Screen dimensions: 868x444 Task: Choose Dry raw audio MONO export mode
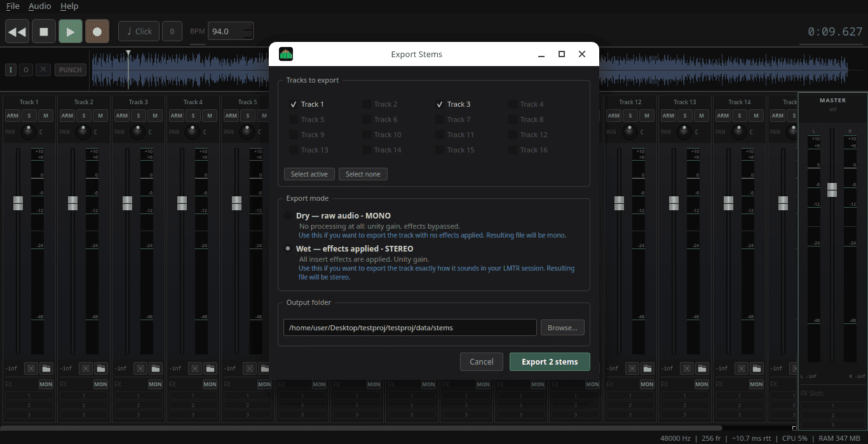(288, 216)
